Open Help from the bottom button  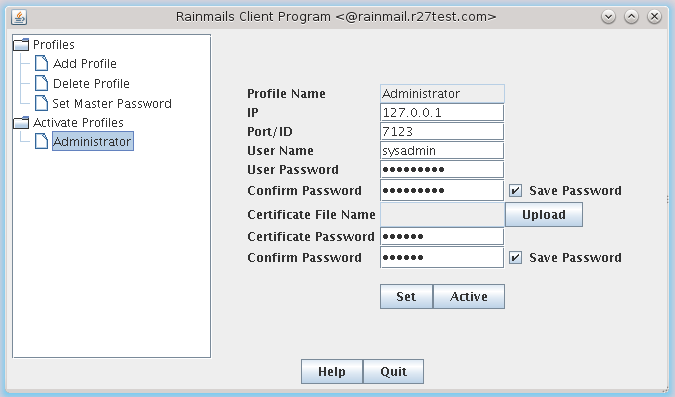pos(332,372)
